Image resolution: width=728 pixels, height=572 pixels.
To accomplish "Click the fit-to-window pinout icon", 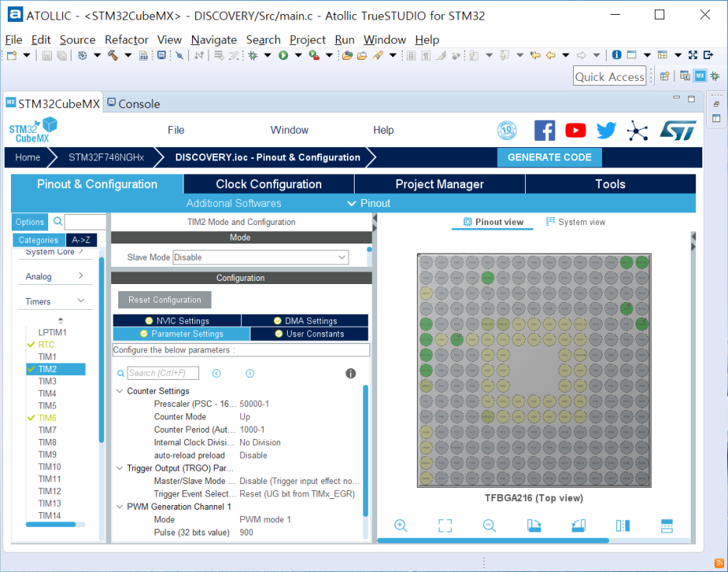I will click(x=445, y=525).
